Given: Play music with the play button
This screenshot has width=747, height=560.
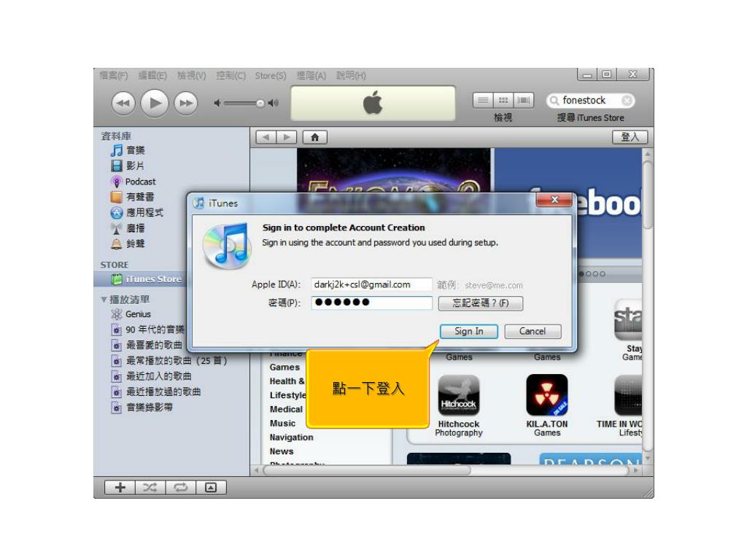Looking at the screenshot, I should pos(155,103).
